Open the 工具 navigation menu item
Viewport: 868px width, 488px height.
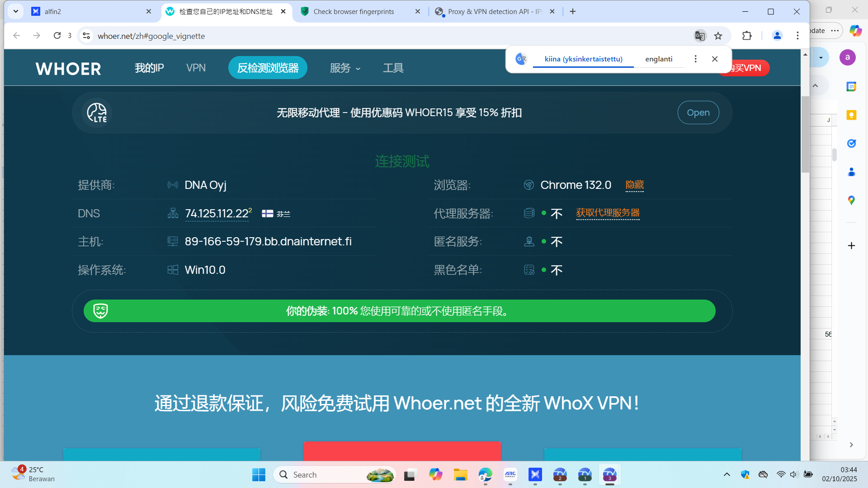point(393,68)
